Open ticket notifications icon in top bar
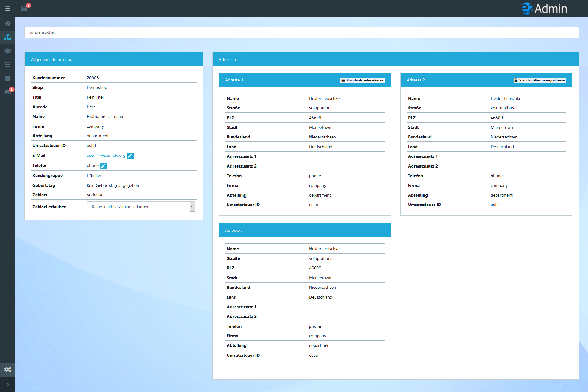 tap(24, 8)
